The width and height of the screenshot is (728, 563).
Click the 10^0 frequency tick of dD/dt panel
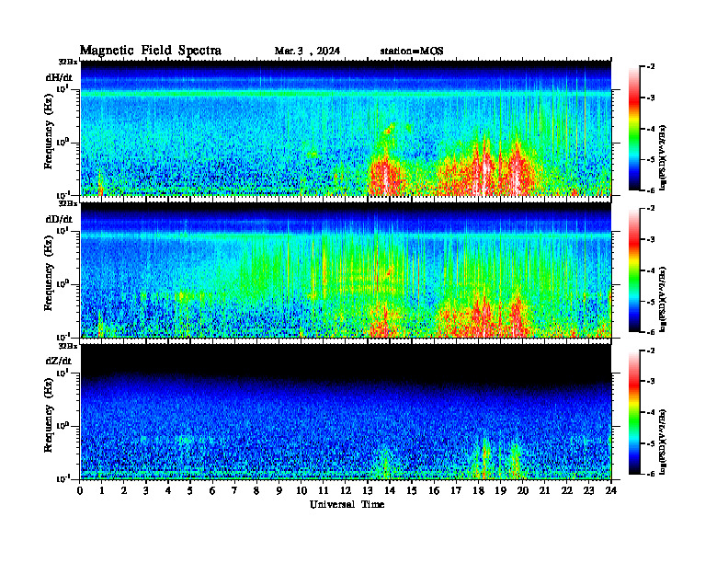63,283
